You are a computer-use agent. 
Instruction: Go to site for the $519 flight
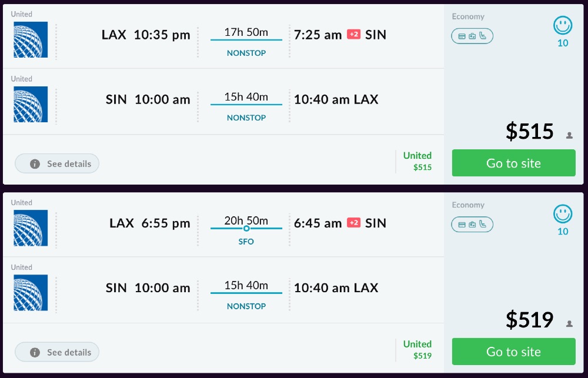(513, 352)
